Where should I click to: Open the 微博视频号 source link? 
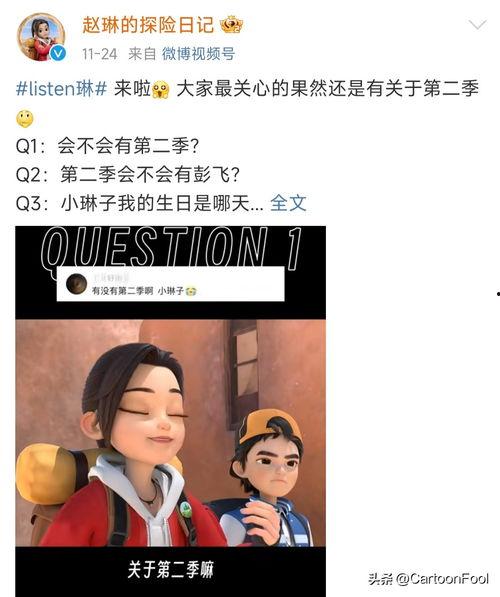click(198, 54)
